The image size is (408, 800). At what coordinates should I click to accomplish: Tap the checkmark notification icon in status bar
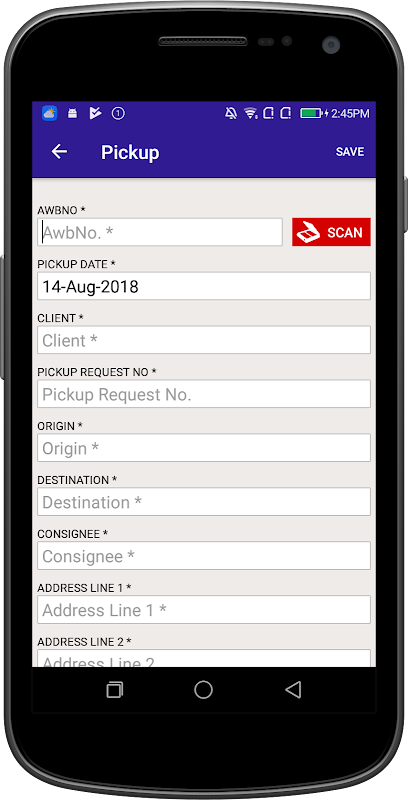(95, 113)
